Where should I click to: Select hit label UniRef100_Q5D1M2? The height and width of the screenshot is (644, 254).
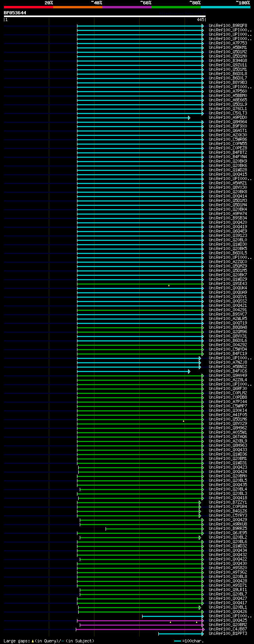(228, 52)
